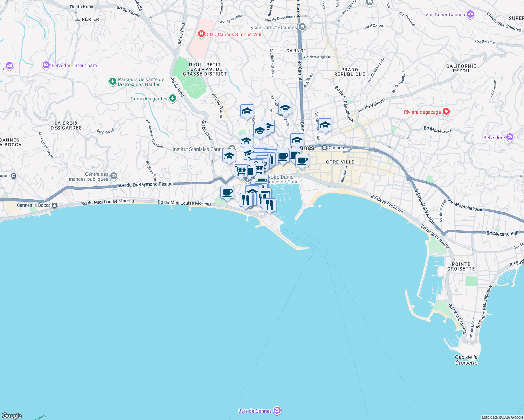Select the LE PÉRIER neighborhood label
The height and width of the screenshot is (420, 524).
pos(87,19)
